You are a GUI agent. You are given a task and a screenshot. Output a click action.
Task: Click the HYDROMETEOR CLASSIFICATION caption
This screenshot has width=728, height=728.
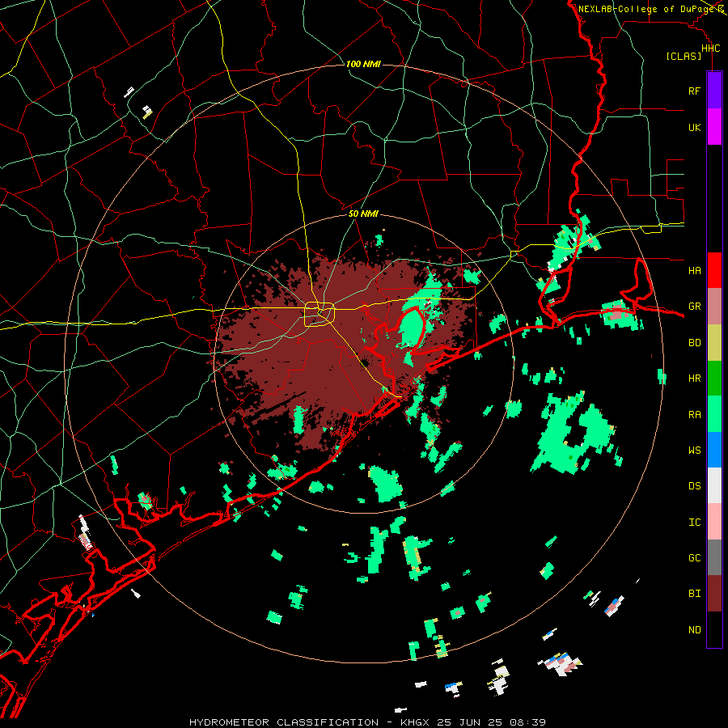tap(284, 722)
